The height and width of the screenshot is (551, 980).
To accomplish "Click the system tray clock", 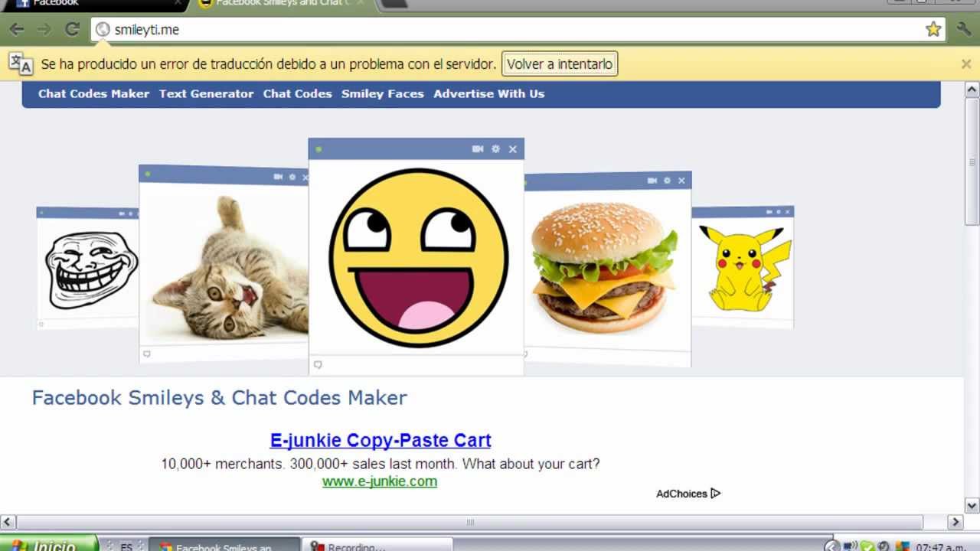I will pos(940,546).
